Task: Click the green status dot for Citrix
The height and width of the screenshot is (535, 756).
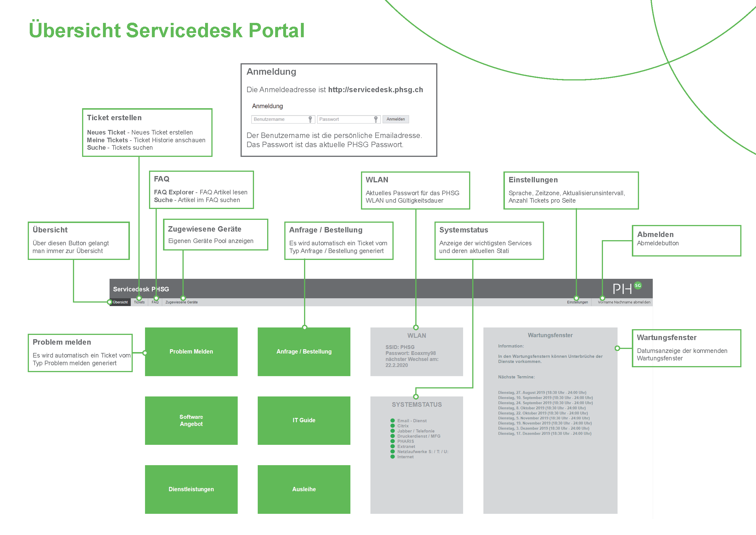Action: [392, 426]
